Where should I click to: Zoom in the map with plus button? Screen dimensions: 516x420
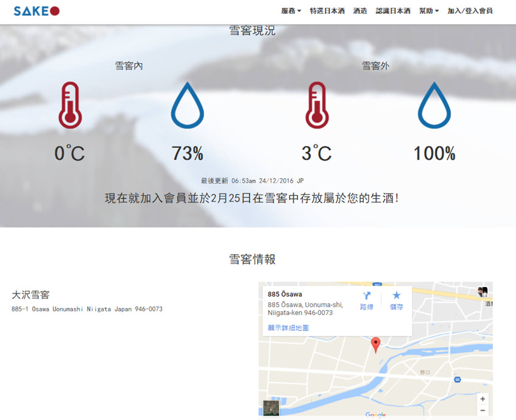coord(483,399)
